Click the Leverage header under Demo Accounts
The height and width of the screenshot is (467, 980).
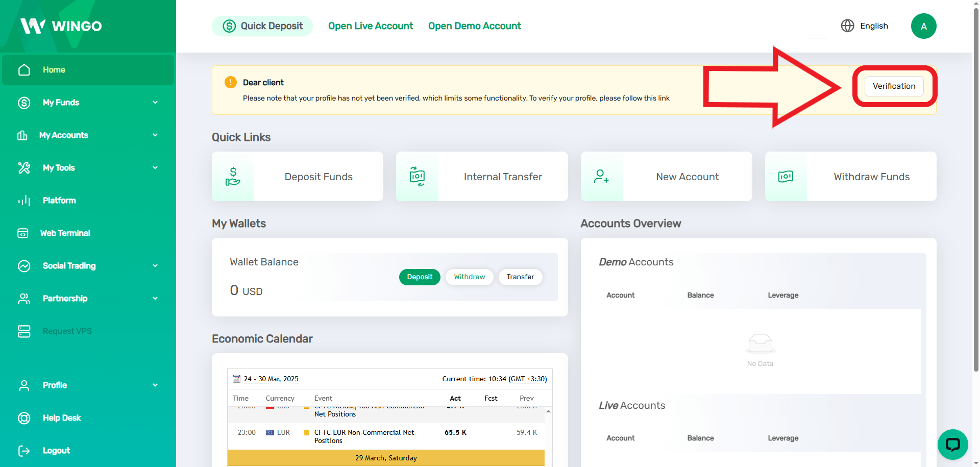783,295
